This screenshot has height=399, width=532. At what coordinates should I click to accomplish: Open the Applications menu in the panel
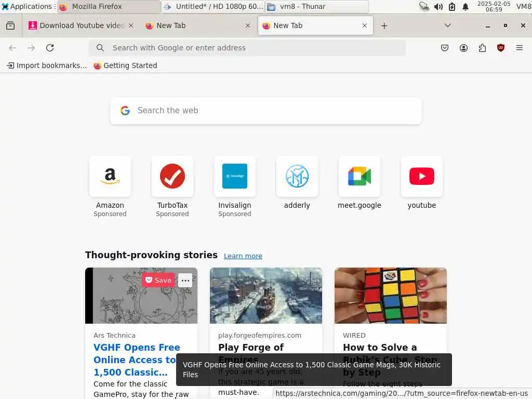(28, 6)
